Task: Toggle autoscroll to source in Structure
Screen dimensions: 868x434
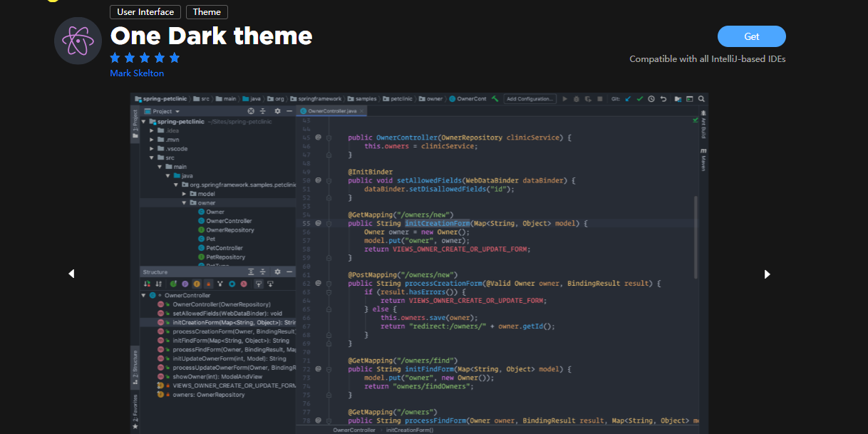Action: pos(259,284)
